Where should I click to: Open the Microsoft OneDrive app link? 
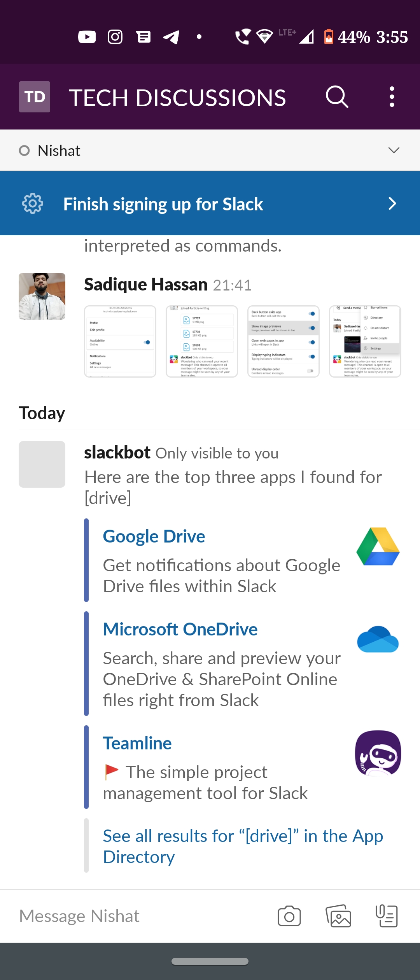click(x=180, y=629)
